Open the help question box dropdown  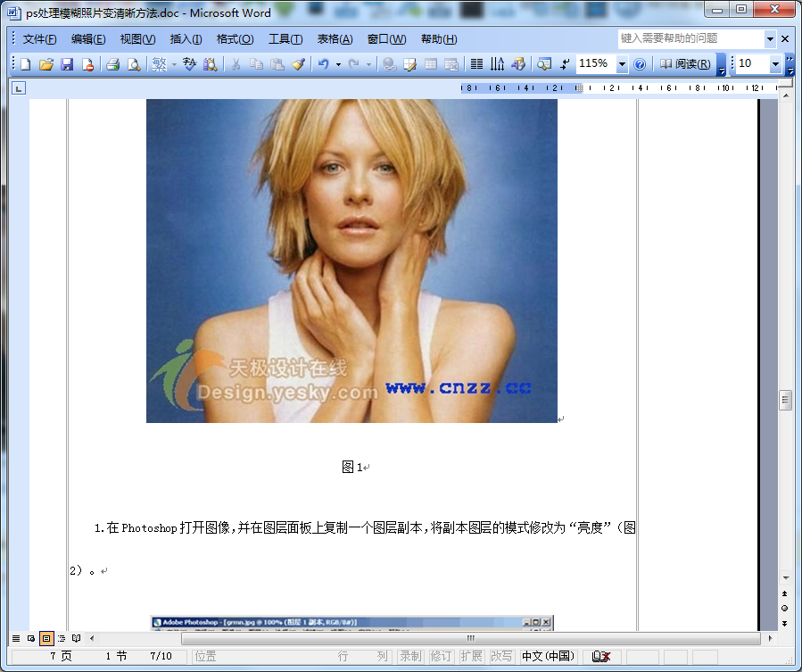click(770, 39)
